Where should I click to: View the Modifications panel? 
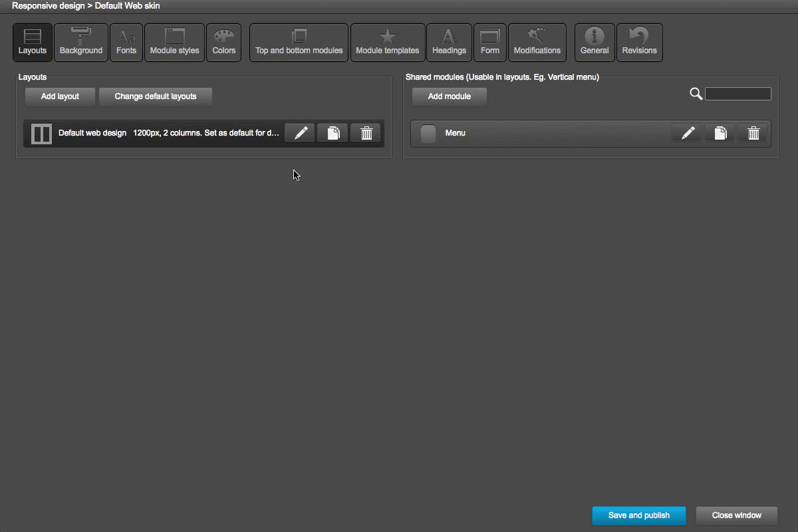tap(537, 42)
